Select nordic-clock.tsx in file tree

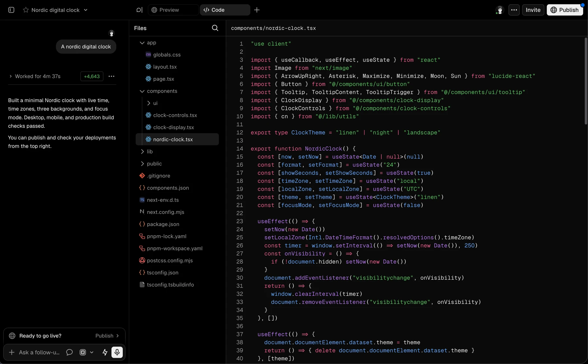coord(177,139)
